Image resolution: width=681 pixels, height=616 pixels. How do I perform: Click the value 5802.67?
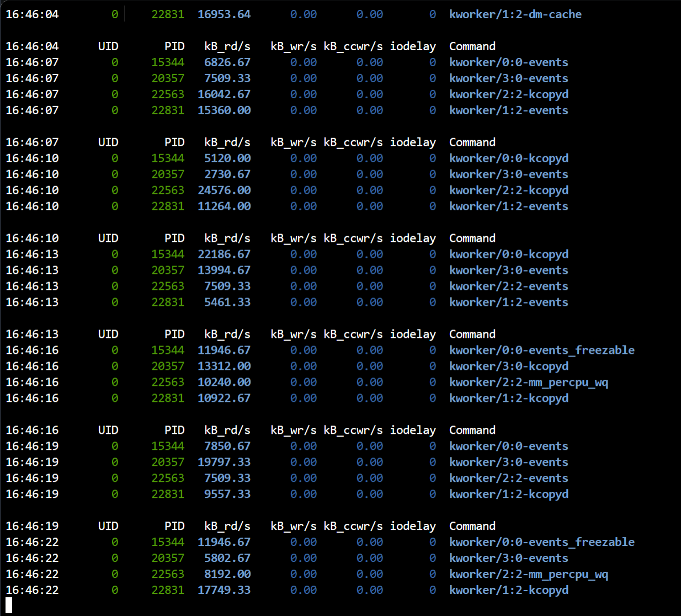pos(227,558)
